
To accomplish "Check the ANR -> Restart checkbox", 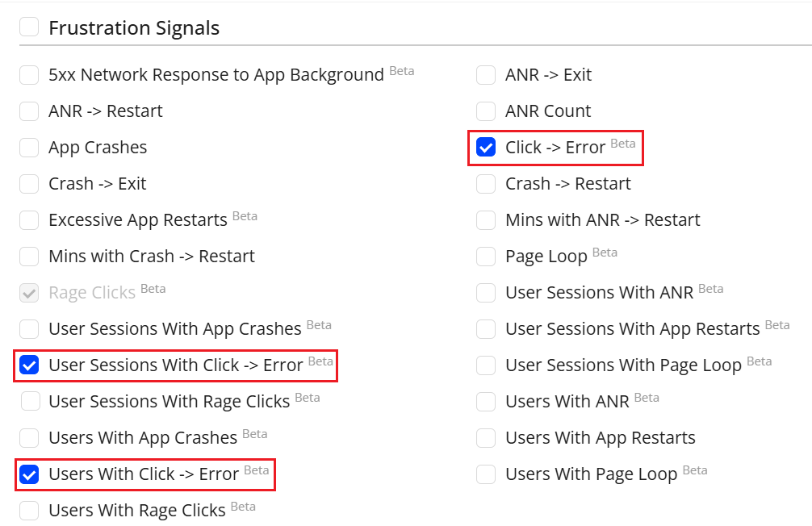I will point(29,111).
